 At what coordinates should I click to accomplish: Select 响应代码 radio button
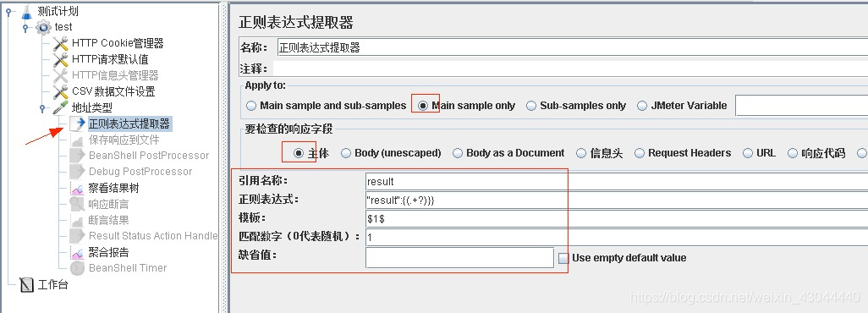[793, 153]
